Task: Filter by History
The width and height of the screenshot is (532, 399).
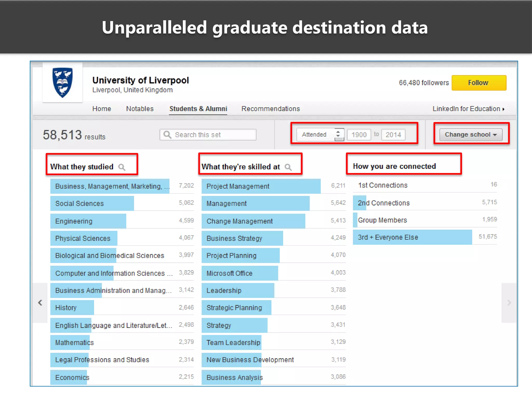Action: (x=122, y=308)
